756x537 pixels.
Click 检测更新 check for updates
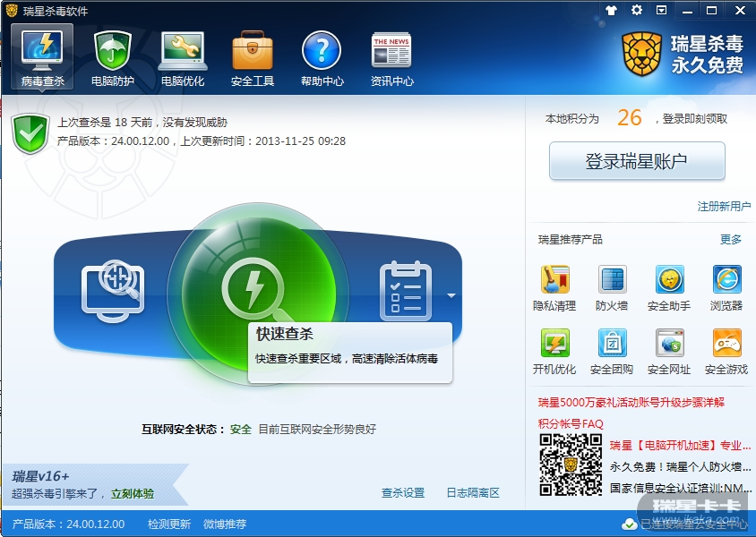point(169,524)
